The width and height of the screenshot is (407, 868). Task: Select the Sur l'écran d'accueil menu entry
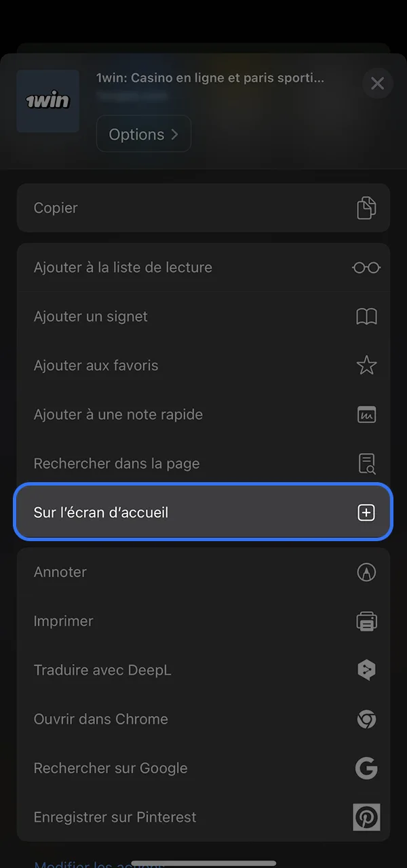coord(170,512)
